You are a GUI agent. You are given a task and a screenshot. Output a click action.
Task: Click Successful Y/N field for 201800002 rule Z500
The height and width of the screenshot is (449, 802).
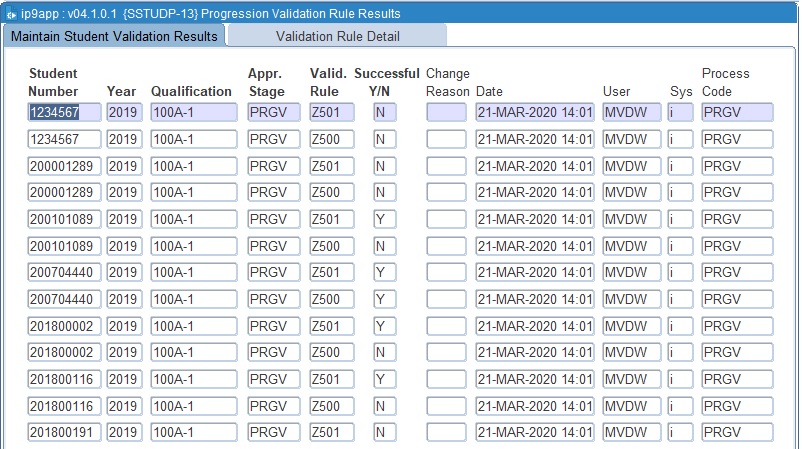[384, 352]
